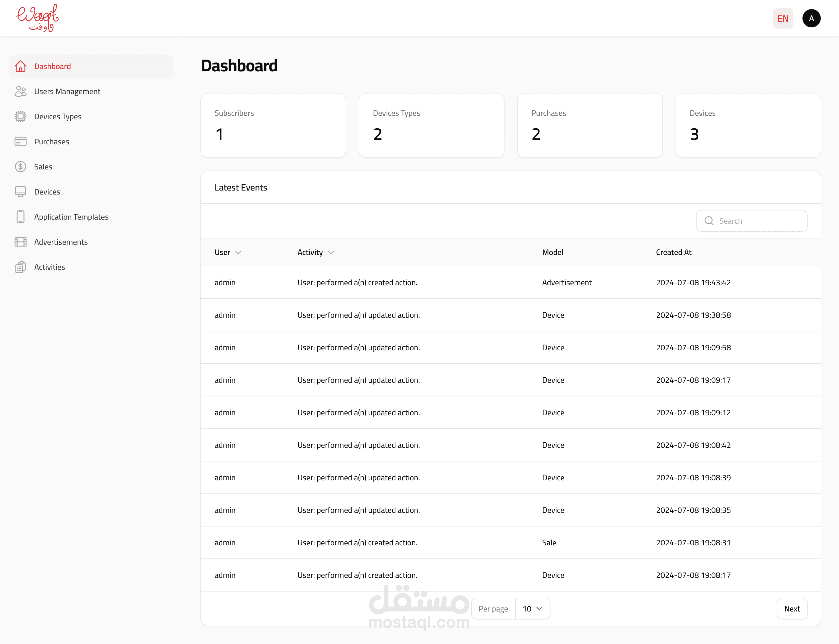The width and height of the screenshot is (839, 644).
Task: Toggle the EN language switcher
Action: click(782, 19)
